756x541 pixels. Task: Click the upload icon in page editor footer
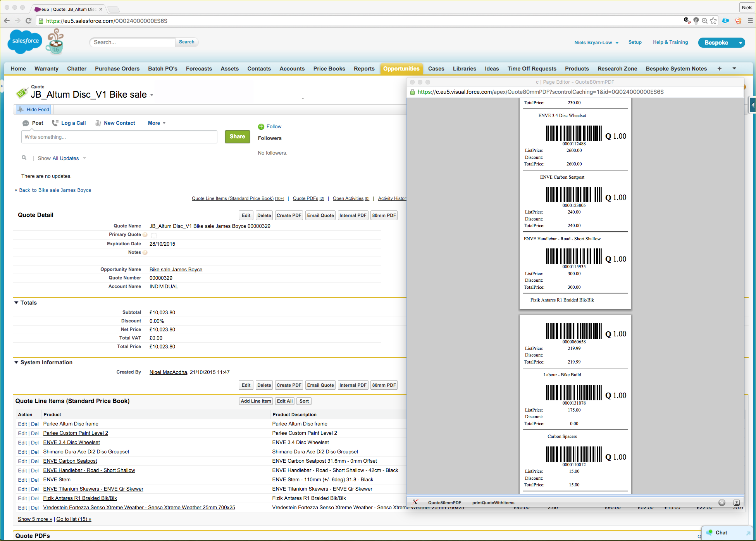pyautogui.click(x=737, y=503)
